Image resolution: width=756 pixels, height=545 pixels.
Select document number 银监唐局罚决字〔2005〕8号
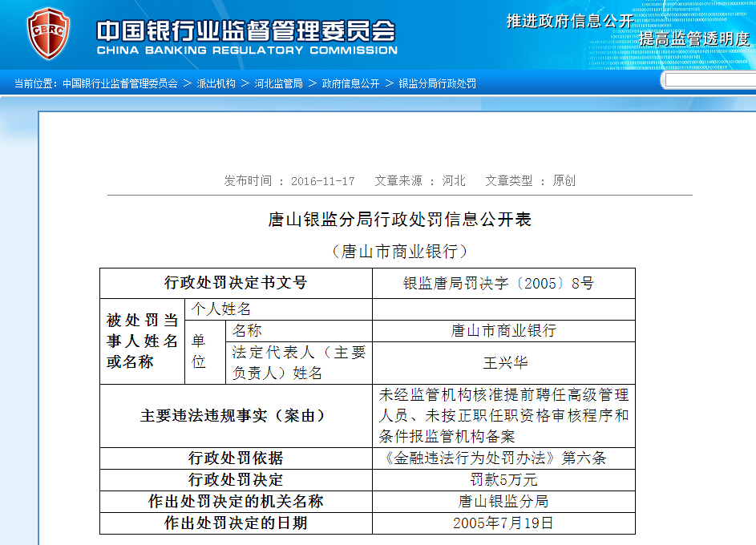499,284
